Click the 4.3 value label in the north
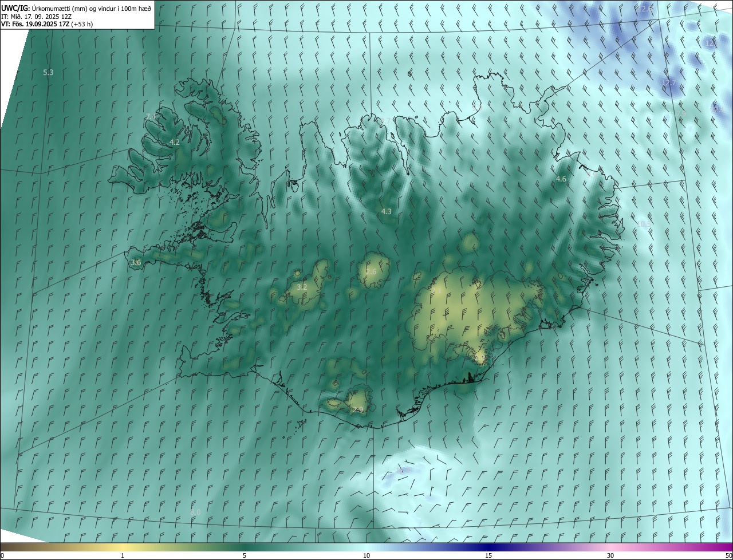733x560 pixels. (387, 211)
